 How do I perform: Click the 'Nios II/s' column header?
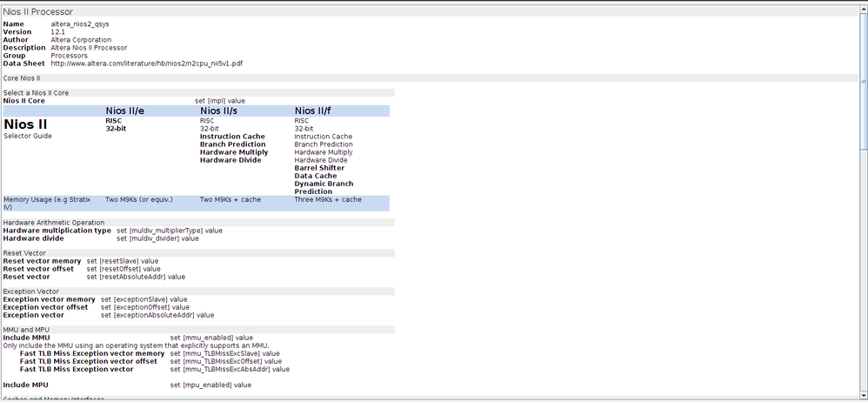pos(219,111)
